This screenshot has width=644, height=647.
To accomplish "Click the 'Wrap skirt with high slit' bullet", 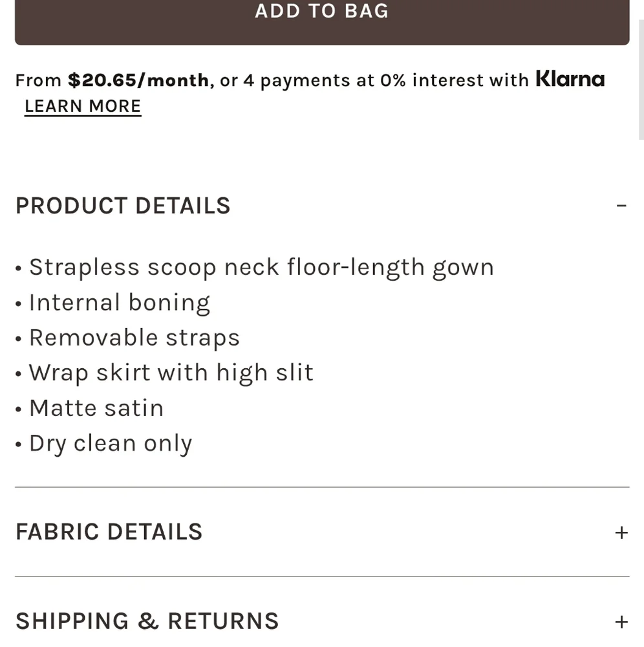I will tap(171, 373).
